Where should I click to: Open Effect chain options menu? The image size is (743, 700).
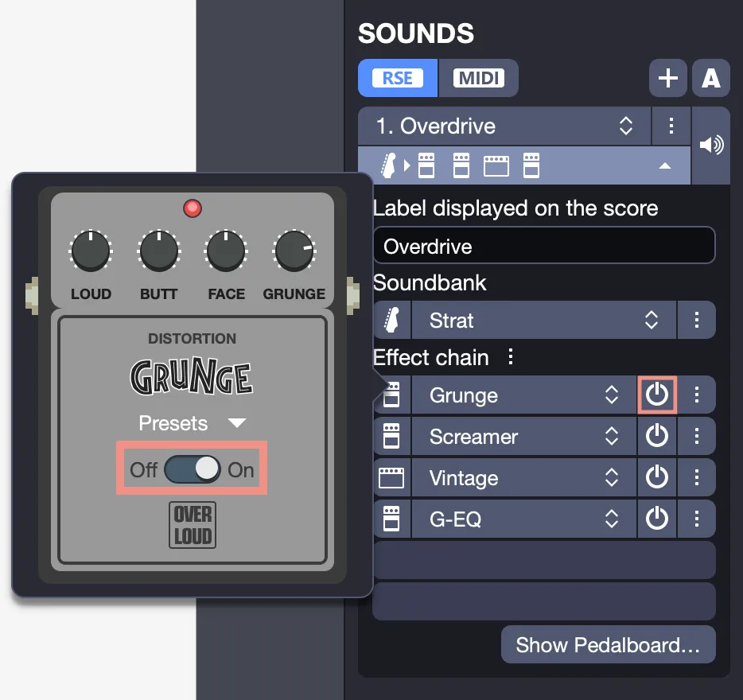coord(511,356)
